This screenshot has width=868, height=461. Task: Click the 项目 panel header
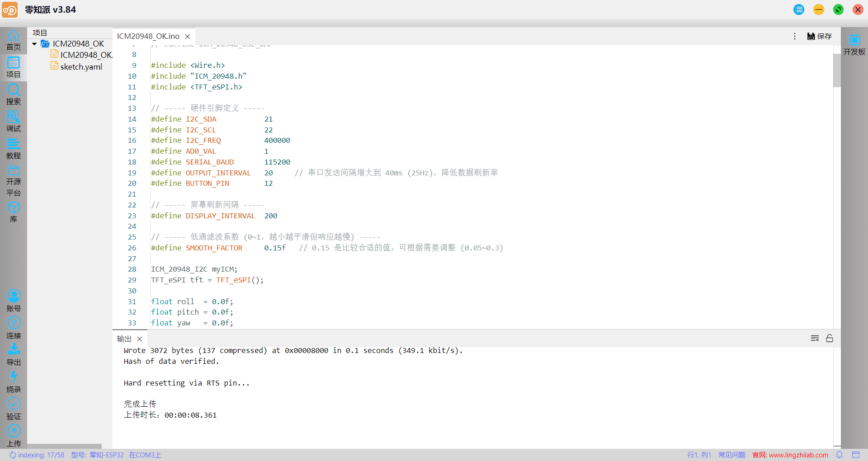pos(40,33)
